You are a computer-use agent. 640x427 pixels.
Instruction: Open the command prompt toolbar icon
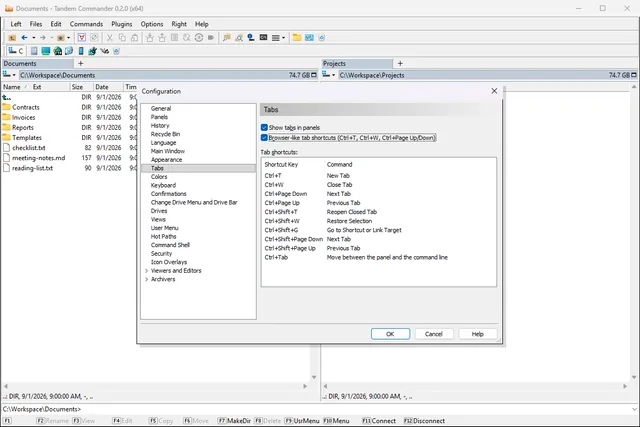(263, 38)
